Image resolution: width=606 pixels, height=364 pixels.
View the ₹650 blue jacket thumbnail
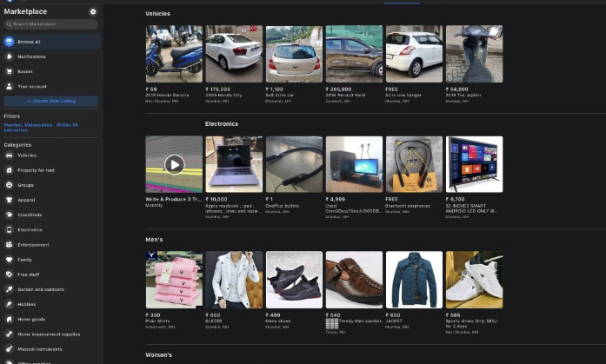414,280
